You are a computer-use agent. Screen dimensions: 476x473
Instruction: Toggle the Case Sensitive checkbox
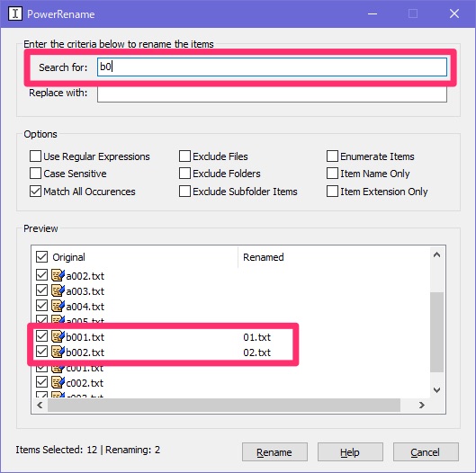35,174
